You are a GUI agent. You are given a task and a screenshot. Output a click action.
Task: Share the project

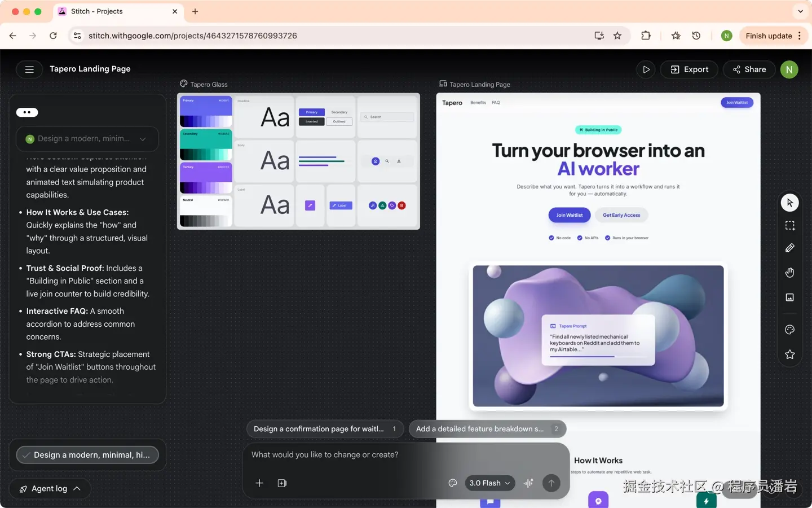coord(749,69)
